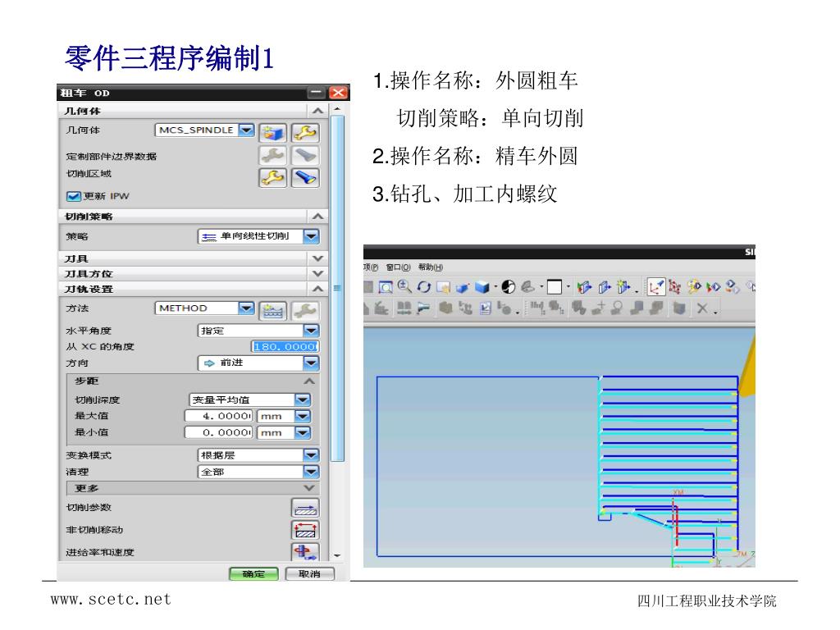Open the 清理 全部 dropdown
Viewport: 840px width, 630px height.
click(x=311, y=472)
